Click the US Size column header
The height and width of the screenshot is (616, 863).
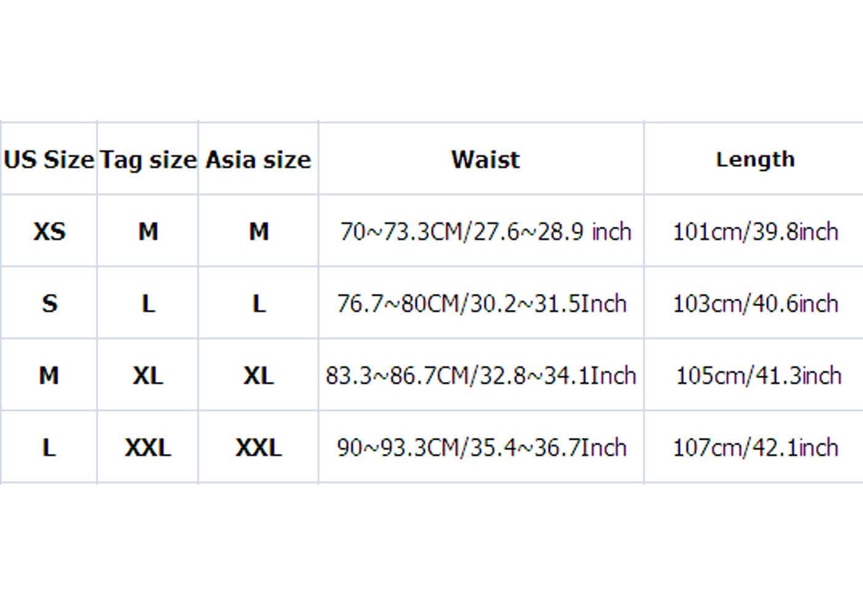coord(49,160)
